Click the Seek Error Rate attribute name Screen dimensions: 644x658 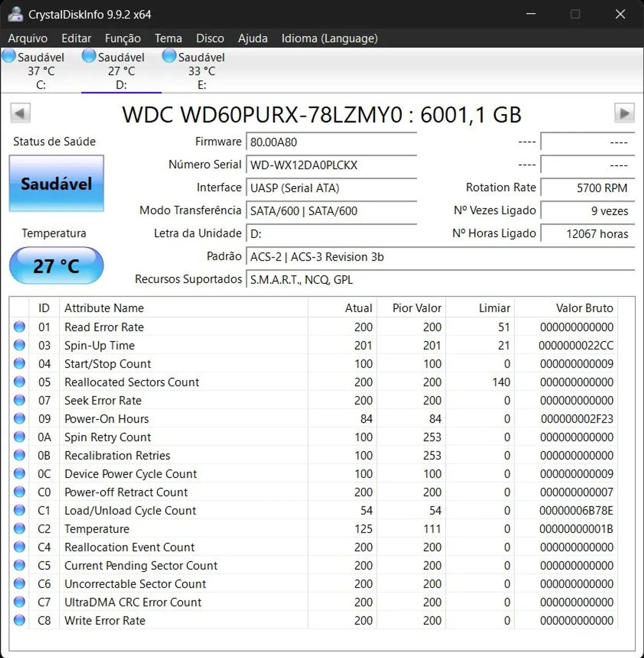pos(103,400)
